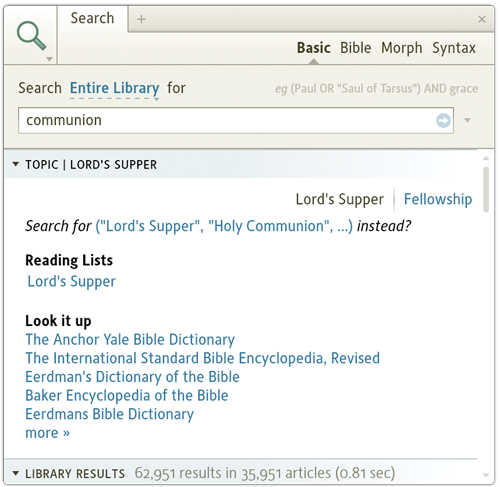This screenshot has width=500, height=487.
Task: Click the magnifying glass search panel icon
Action: coord(31,36)
